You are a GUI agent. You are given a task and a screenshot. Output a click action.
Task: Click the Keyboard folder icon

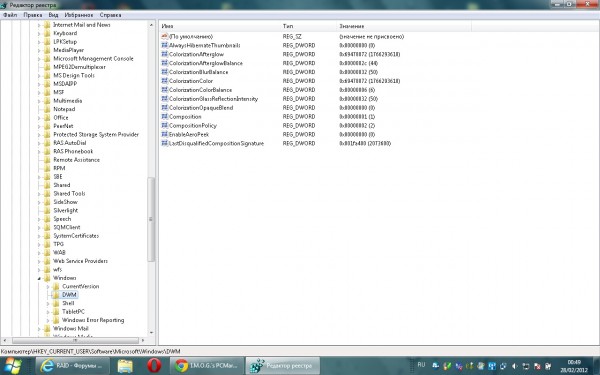pyautogui.click(x=47, y=33)
